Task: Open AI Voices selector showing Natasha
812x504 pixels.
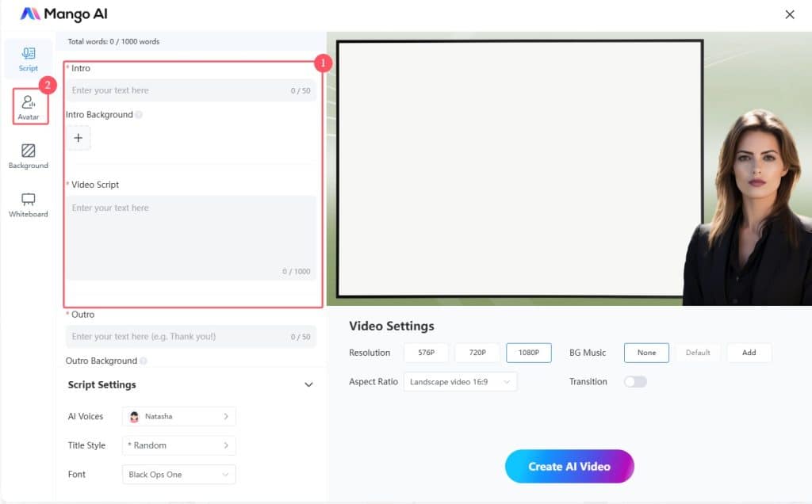Action: (179, 417)
